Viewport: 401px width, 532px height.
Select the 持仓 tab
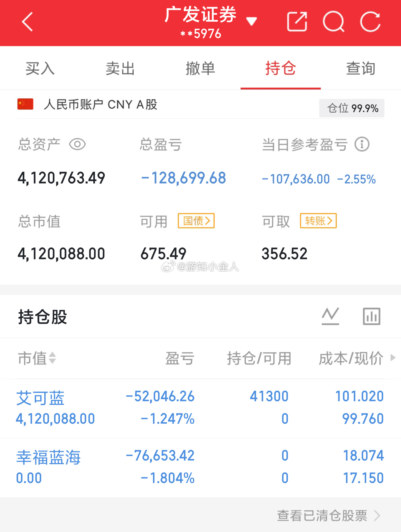[x=280, y=68]
